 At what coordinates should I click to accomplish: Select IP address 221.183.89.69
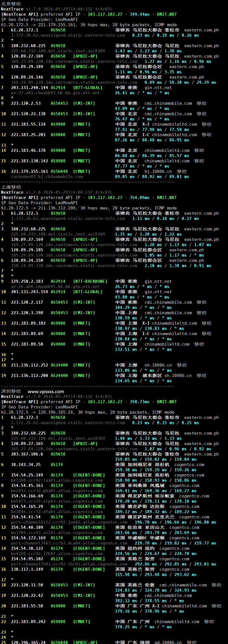click(x=27, y=334)
